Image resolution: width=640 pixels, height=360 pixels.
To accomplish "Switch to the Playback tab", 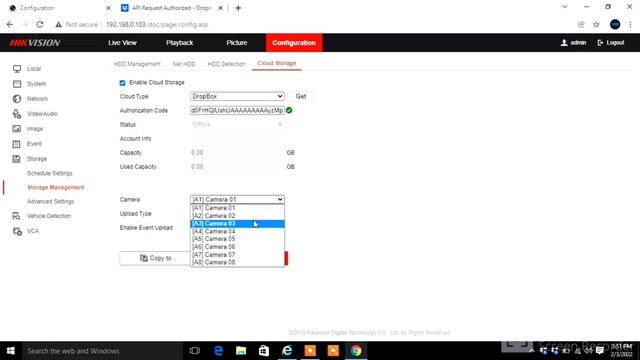I will [x=180, y=43].
